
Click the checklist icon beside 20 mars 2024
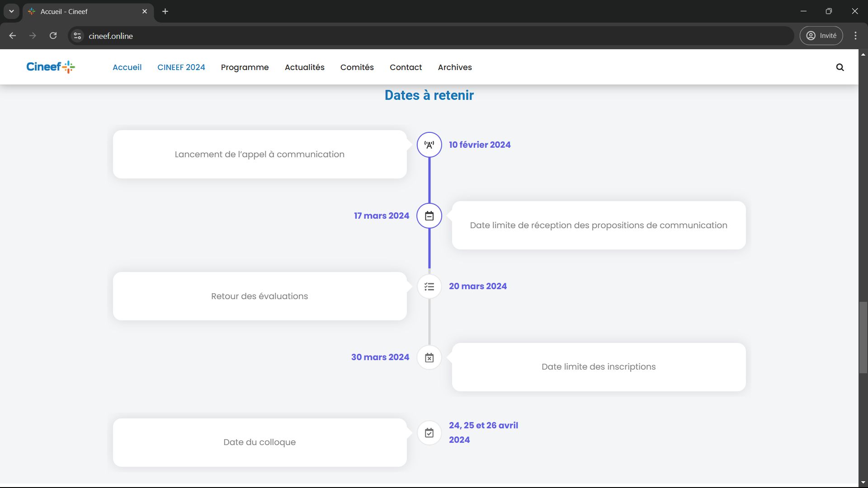[x=429, y=286]
